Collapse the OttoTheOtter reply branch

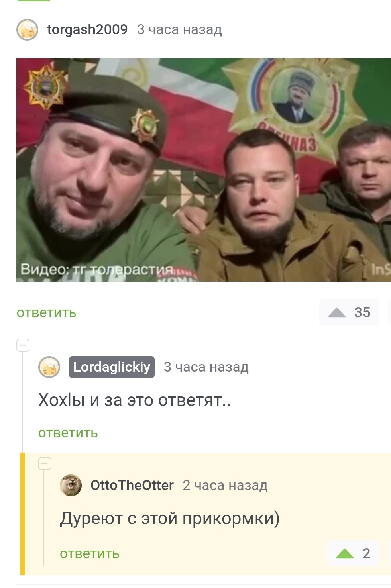[x=45, y=463]
